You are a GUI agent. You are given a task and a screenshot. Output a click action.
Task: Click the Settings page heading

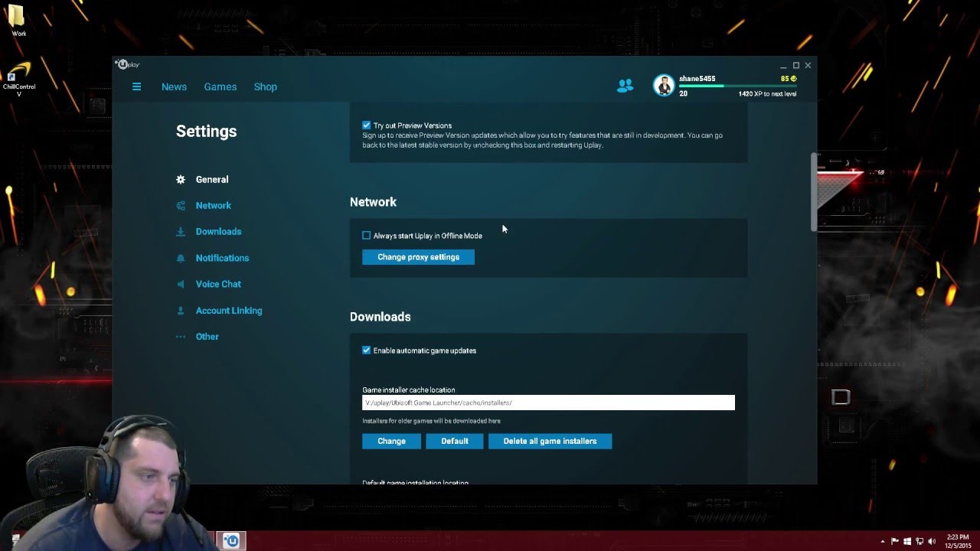[206, 132]
